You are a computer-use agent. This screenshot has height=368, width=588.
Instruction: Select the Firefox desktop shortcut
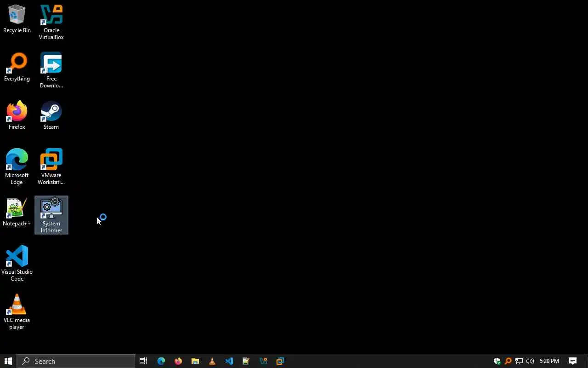tap(17, 116)
